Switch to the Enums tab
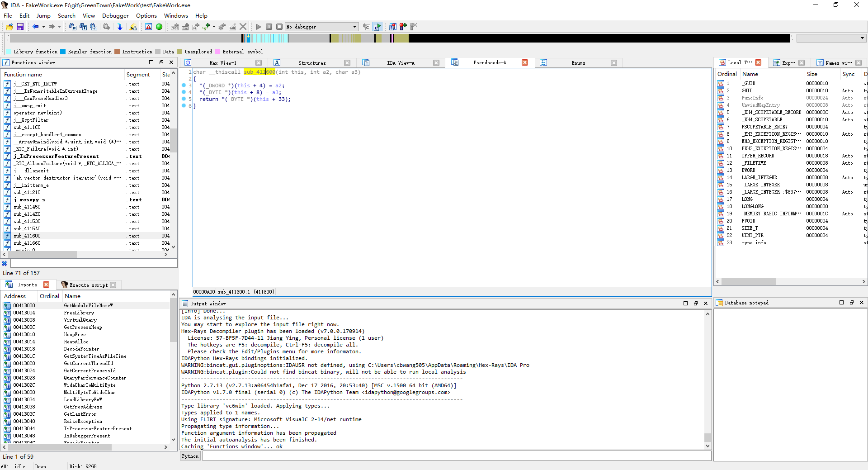 (578, 63)
